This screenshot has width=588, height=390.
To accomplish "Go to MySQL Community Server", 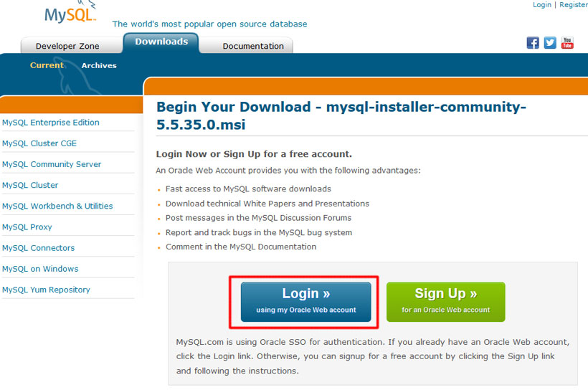I will (x=52, y=164).
